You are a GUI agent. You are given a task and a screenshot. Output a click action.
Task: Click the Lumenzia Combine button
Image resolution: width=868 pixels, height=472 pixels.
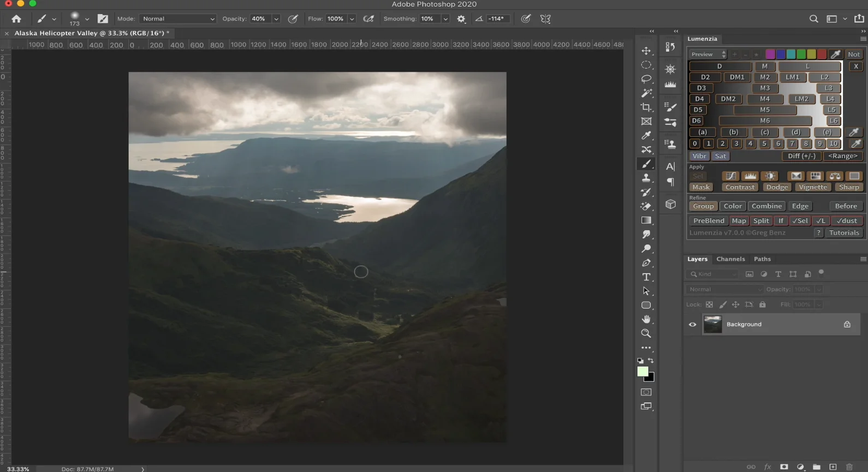(766, 206)
